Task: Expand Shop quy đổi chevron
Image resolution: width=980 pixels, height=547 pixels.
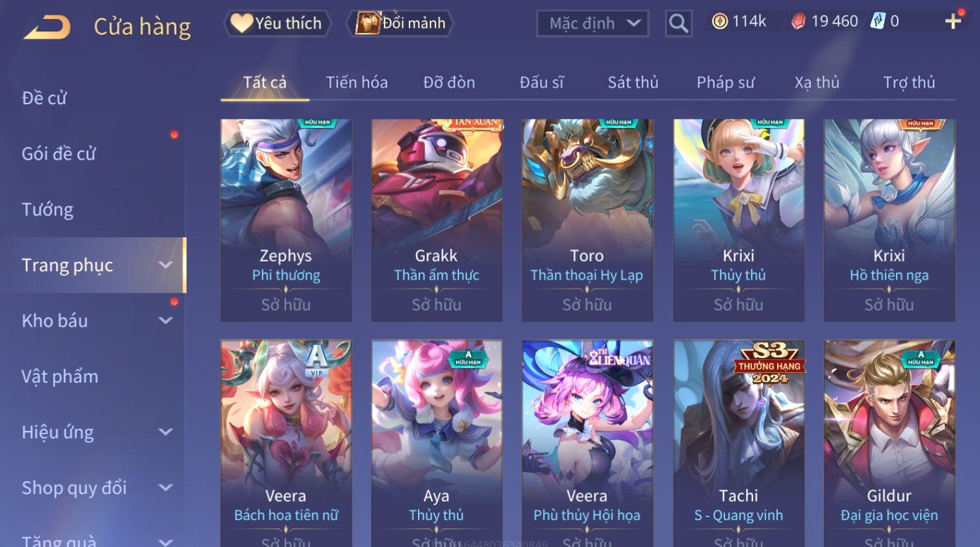Action: click(x=166, y=488)
